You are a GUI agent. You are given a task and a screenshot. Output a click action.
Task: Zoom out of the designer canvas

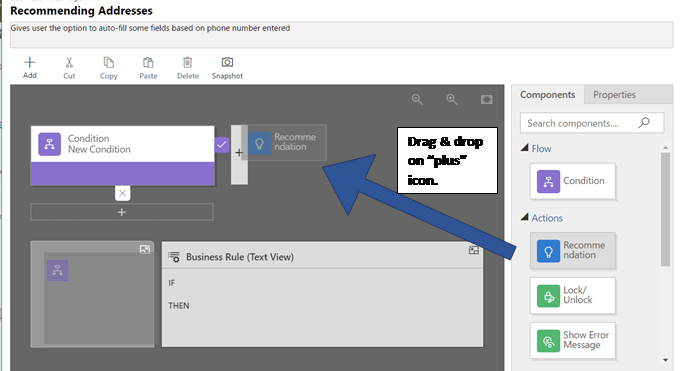(417, 99)
